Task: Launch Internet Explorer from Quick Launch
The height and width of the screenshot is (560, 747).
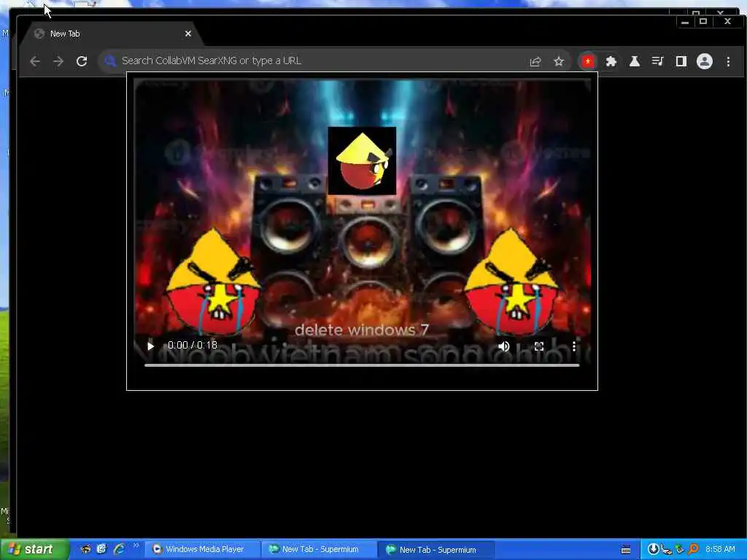Action: (119, 549)
